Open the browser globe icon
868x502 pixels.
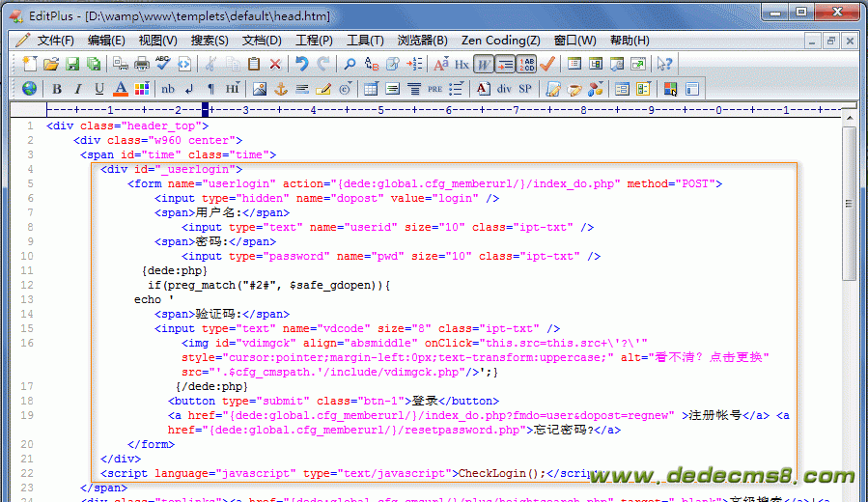click(29, 89)
